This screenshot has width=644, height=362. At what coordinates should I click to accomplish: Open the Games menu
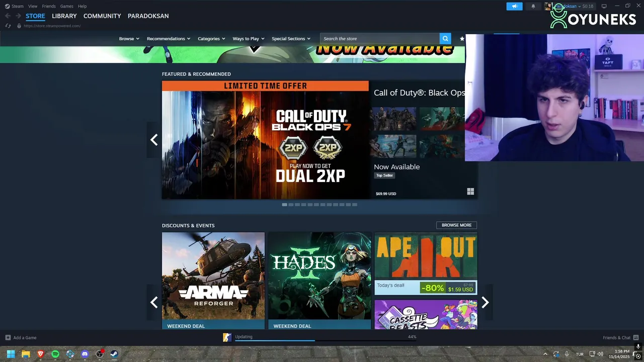point(66,6)
